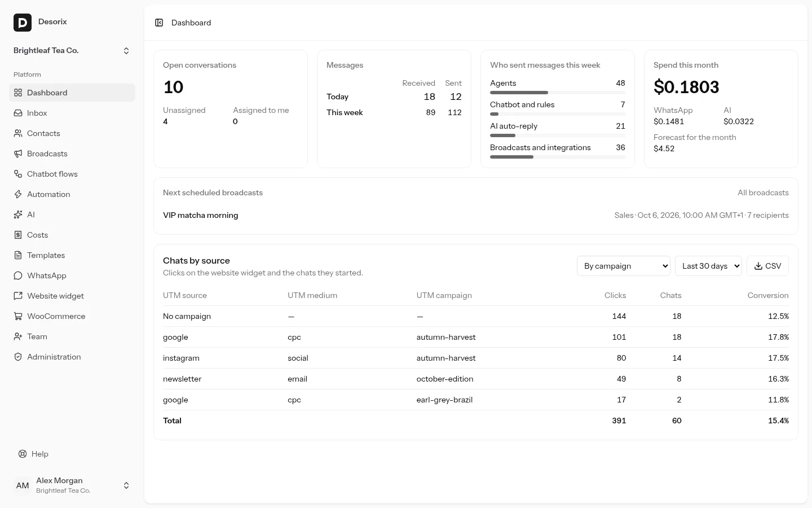
Task: Click the AM user avatar
Action: [23, 485]
